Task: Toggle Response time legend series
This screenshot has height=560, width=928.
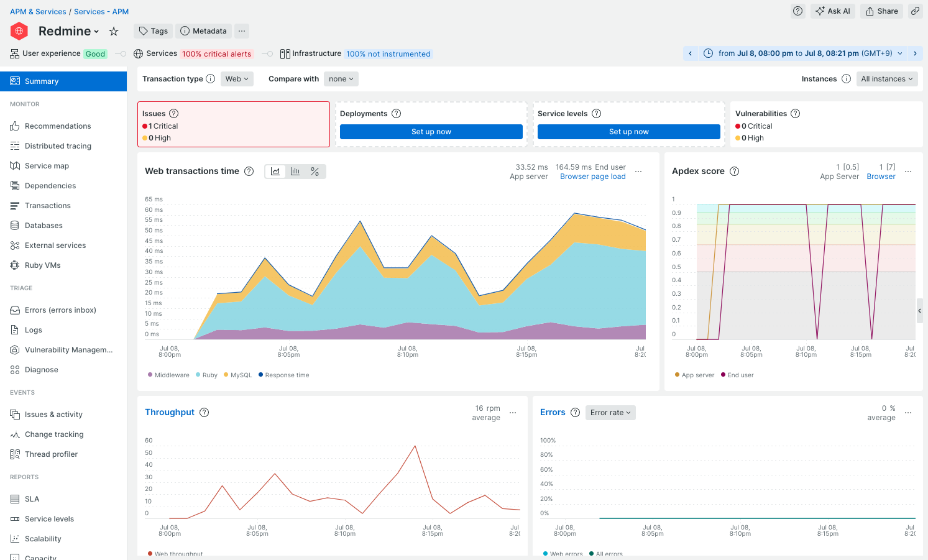Action: [283, 375]
